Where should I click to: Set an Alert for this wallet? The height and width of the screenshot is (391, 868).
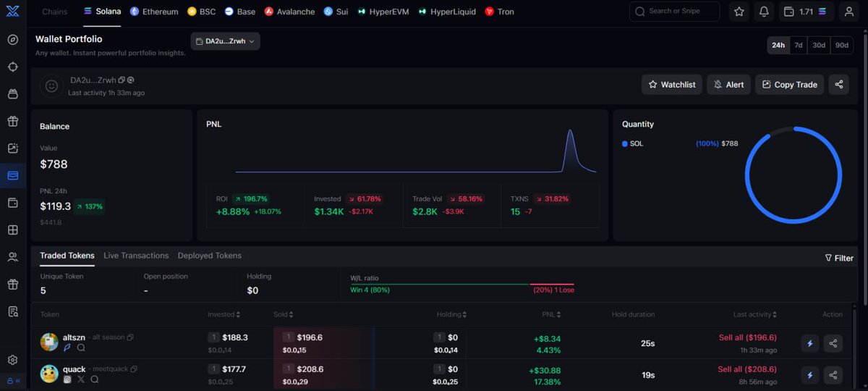[x=728, y=85]
